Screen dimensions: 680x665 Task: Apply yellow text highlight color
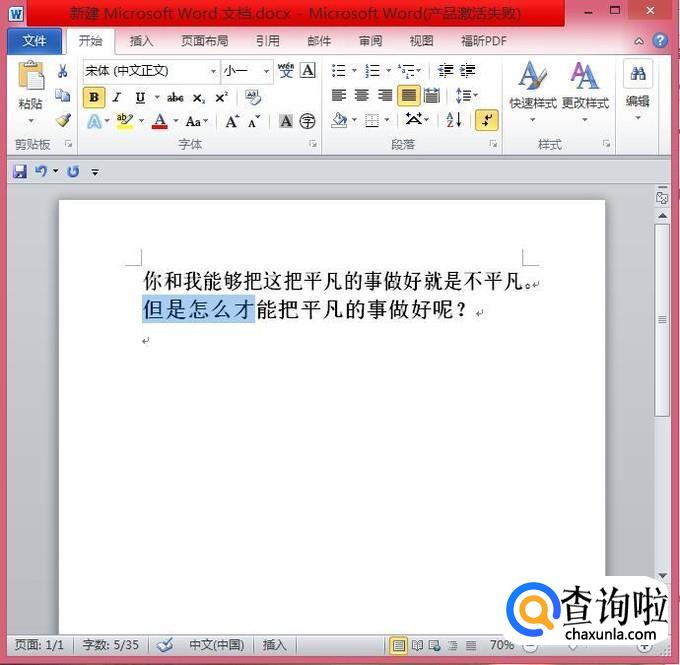[125, 121]
